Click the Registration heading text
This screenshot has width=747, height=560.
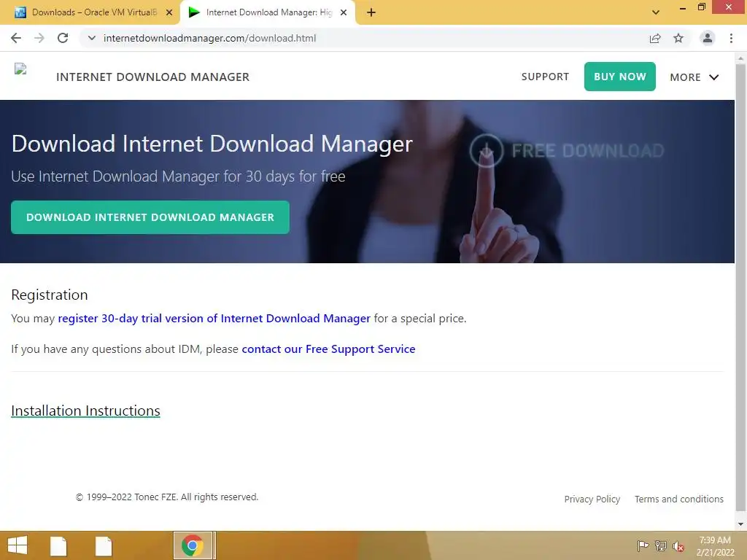[50, 295]
